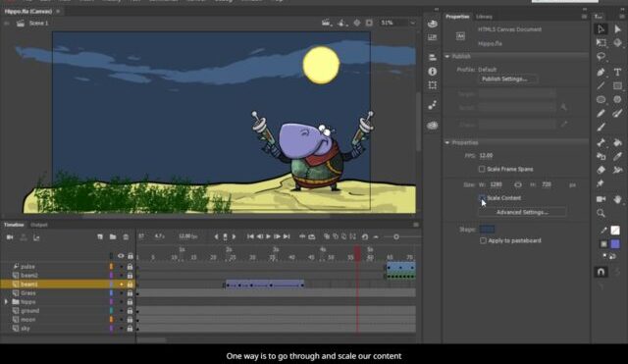Image resolution: width=628 pixels, height=364 pixels.
Task: Open the edit scene dropdown icon
Action: (x=327, y=23)
